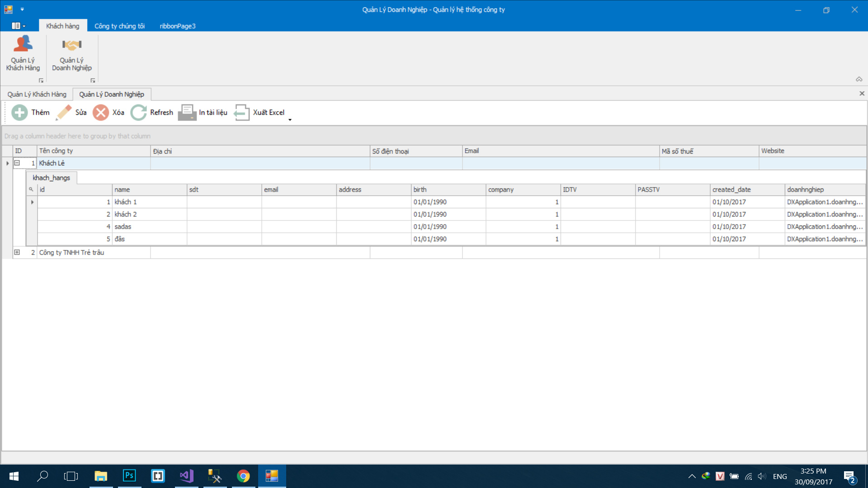Switch to Công ty chúng tôi ribbon tab
The image size is (868, 488).
(119, 26)
